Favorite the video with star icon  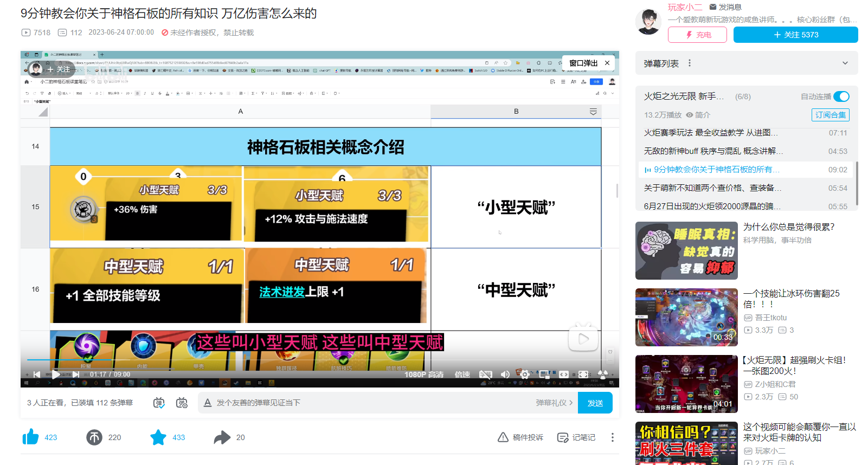pos(158,437)
